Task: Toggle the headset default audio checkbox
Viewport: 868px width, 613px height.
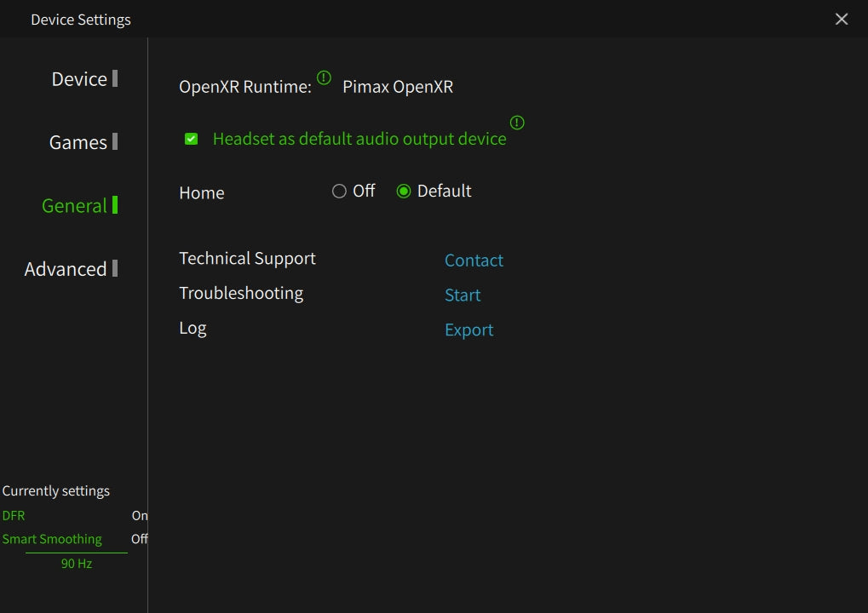Action: coord(192,139)
